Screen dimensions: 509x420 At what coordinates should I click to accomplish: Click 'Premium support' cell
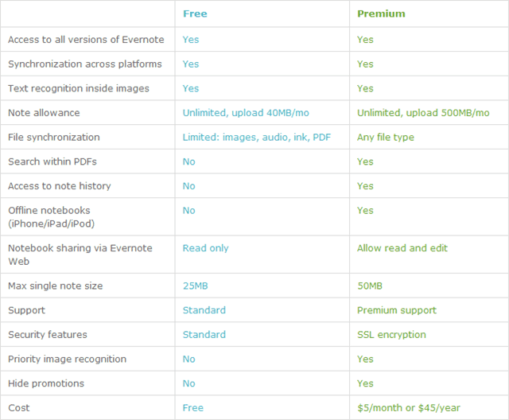[x=397, y=310]
